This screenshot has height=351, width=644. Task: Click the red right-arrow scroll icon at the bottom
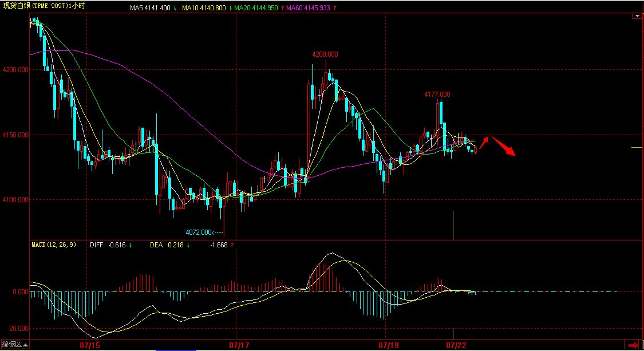pyautogui.click(x=633, y=345)
